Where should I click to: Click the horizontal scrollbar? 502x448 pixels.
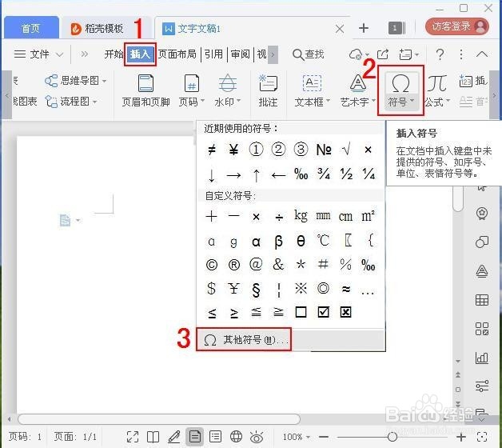coord(159,419)
